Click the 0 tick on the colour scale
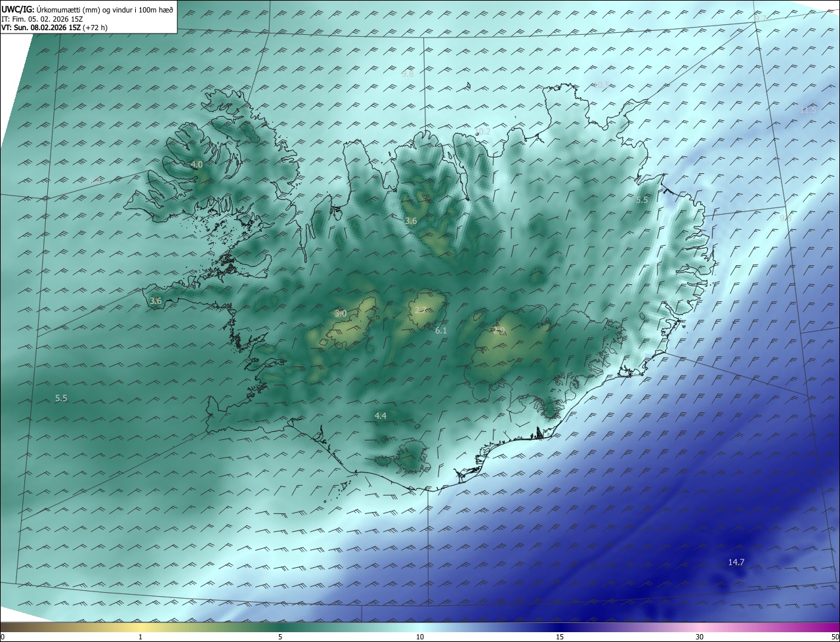The image size is (840, 642). coord(3,637)
